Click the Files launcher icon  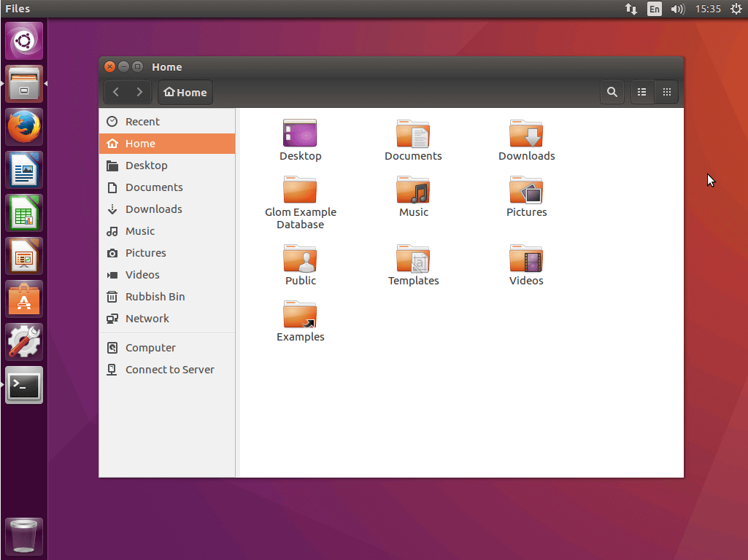24,84
